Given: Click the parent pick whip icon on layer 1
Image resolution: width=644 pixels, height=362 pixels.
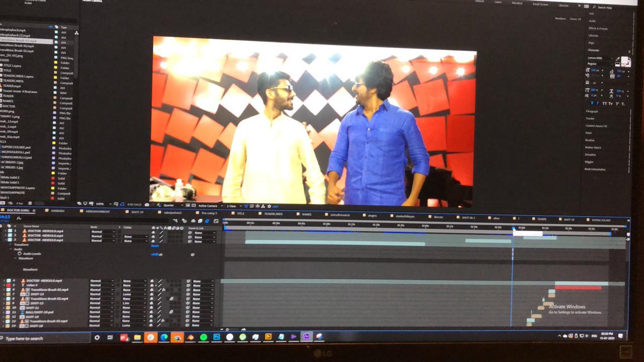Looking at the screenshot, I should (x=190, y=232).
